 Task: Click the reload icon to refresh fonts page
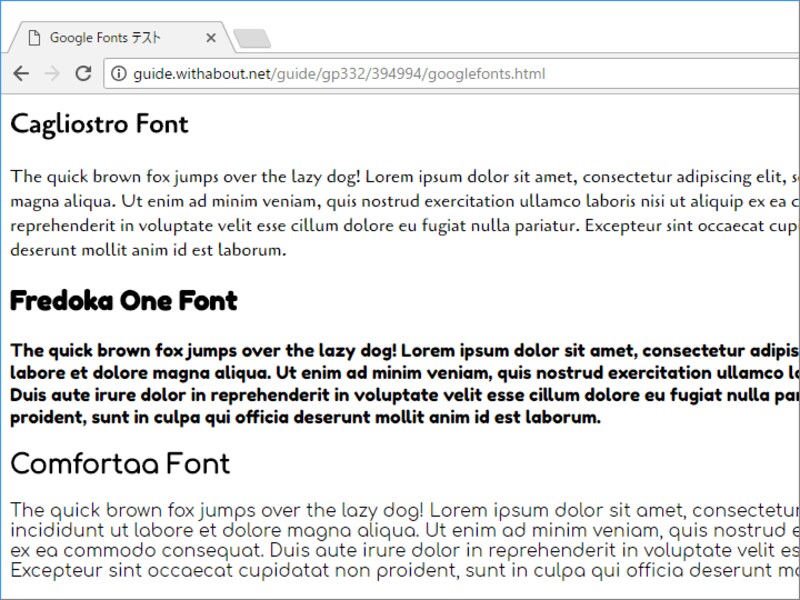point(84,72)
